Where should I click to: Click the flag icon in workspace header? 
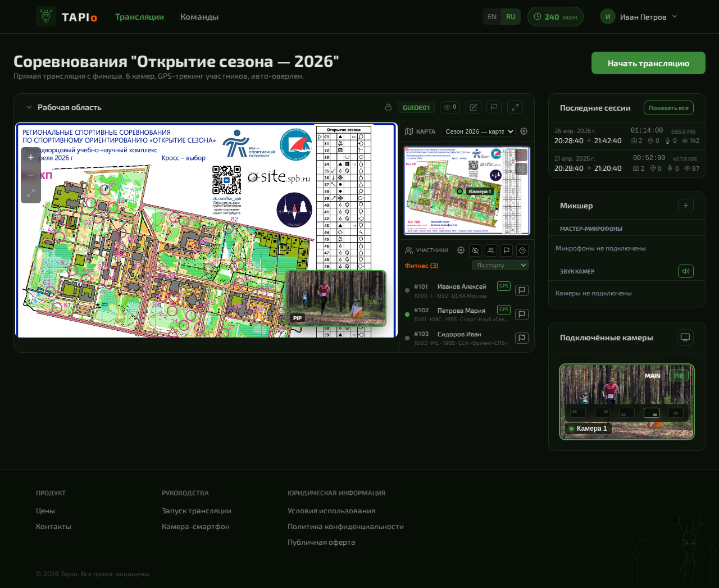[494, 107]
